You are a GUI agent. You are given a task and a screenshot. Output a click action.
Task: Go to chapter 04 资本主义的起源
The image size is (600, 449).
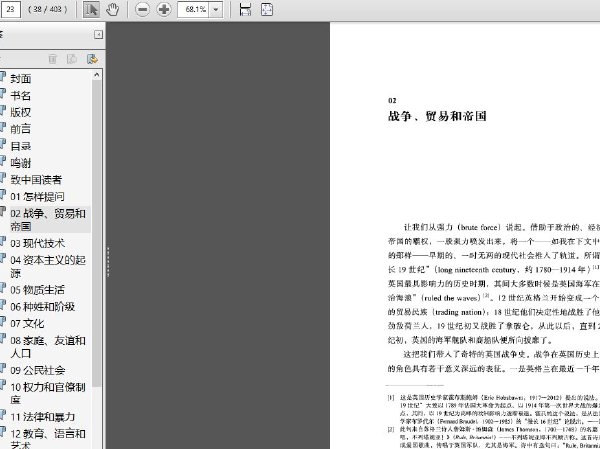click(48, 266)
